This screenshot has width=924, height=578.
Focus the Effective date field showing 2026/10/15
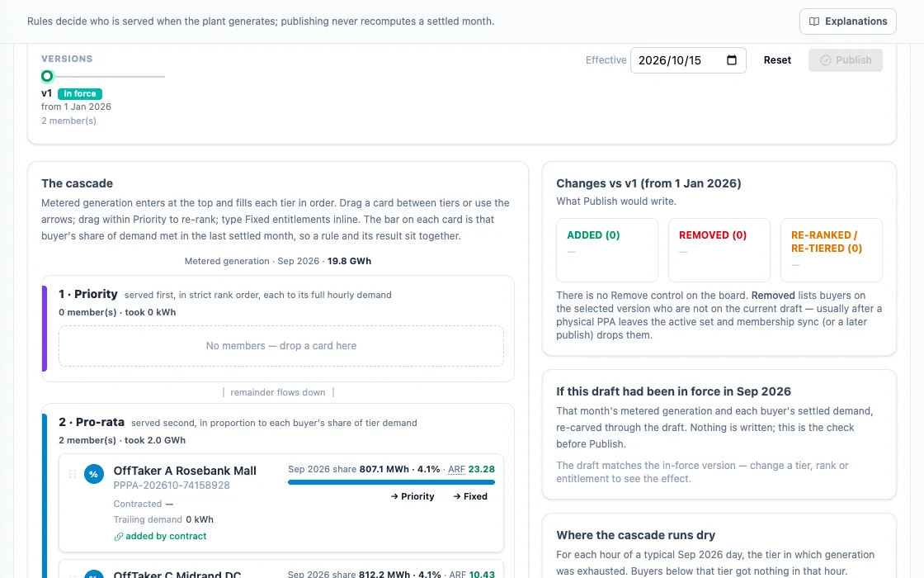[x=688, y=60]
